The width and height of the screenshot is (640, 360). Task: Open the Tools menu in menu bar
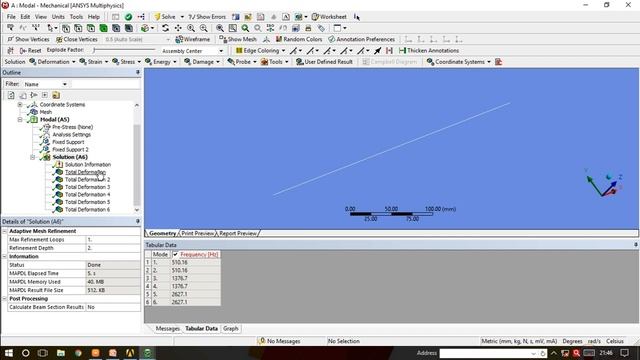coord(76,17)
